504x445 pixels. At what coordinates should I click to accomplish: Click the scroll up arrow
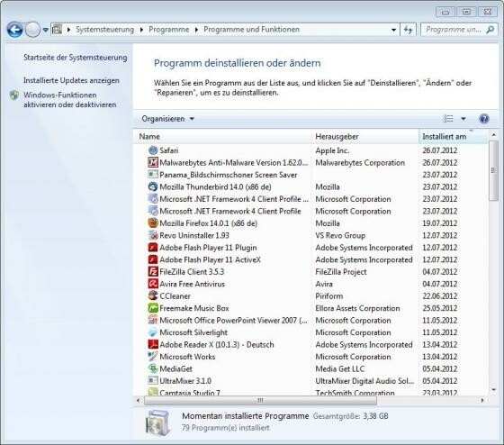(494, 135)
